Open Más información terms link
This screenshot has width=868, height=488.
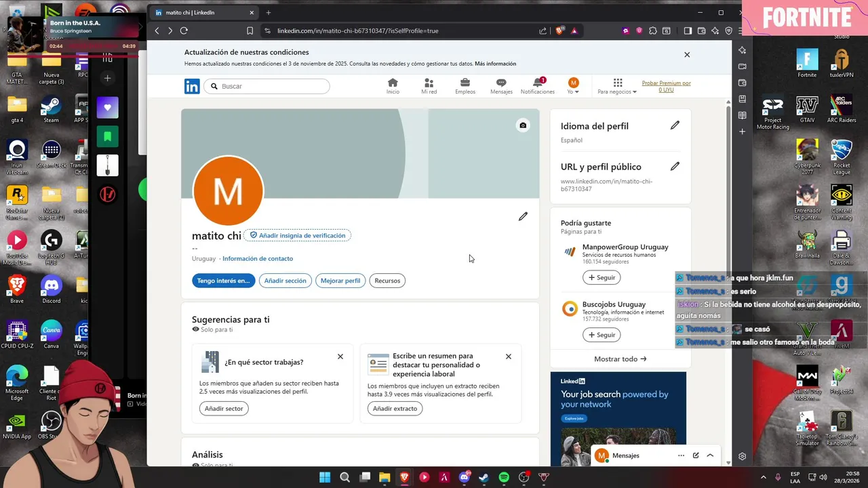pyautogui.click(x=495, y=64)
